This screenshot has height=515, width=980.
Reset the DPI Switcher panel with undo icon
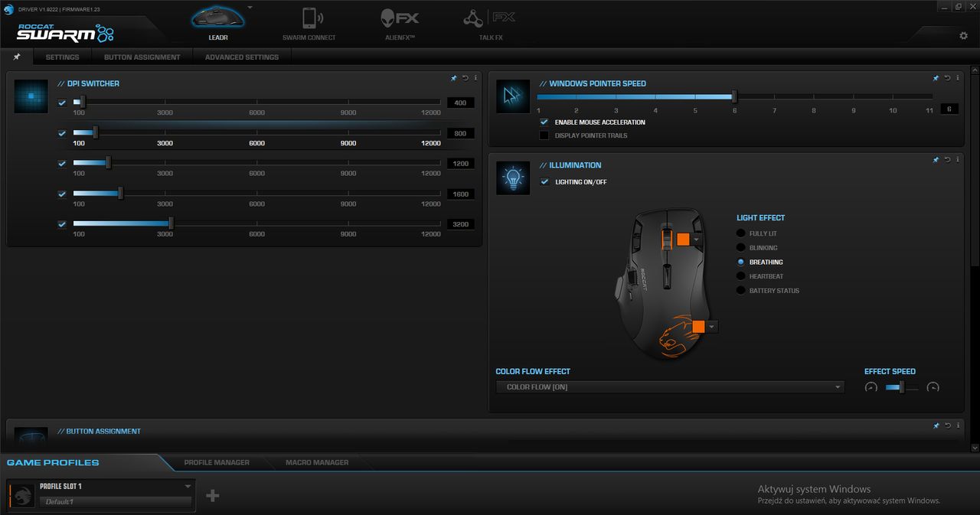pos(465,78)
